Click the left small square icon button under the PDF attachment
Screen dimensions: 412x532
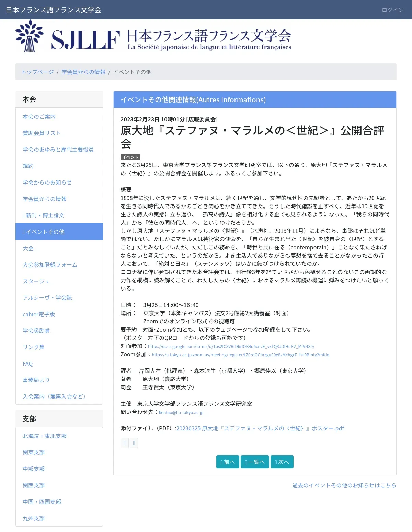click(x=125, y=443)
